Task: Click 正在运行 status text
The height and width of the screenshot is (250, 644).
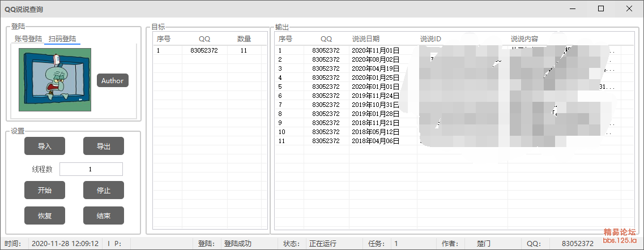Action: 323,243
